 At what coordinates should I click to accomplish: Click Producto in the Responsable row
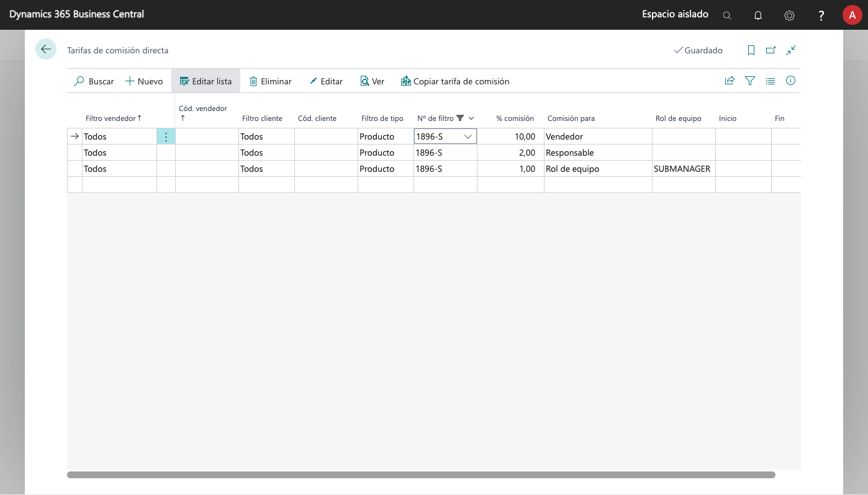[x=386, y=153]
